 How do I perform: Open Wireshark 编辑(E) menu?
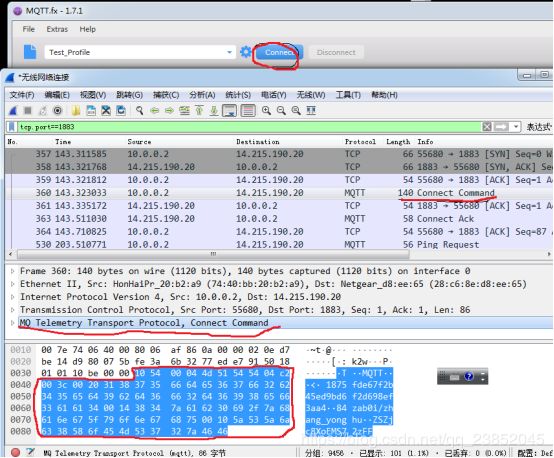pyautogui.click(x=57, y=95)
